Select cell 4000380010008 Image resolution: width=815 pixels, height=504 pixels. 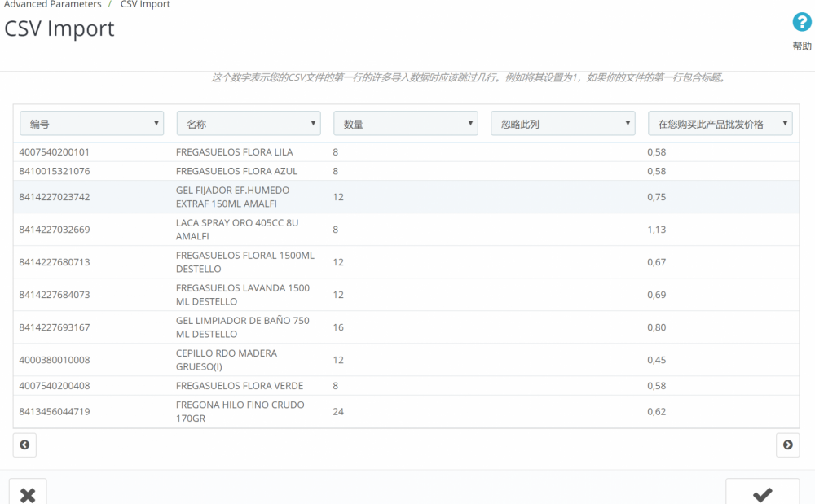pyautogui.click(x=54, y=360)
